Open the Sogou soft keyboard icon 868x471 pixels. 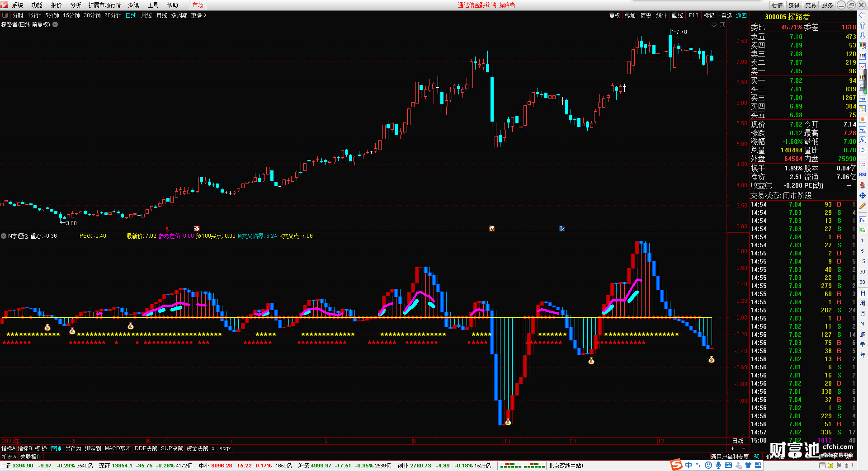pos(728,465)
